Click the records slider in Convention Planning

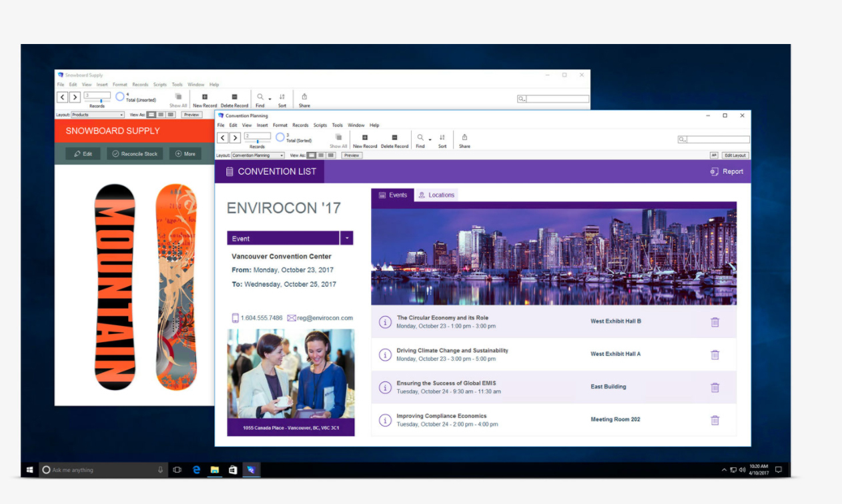(x=257, y=142)
